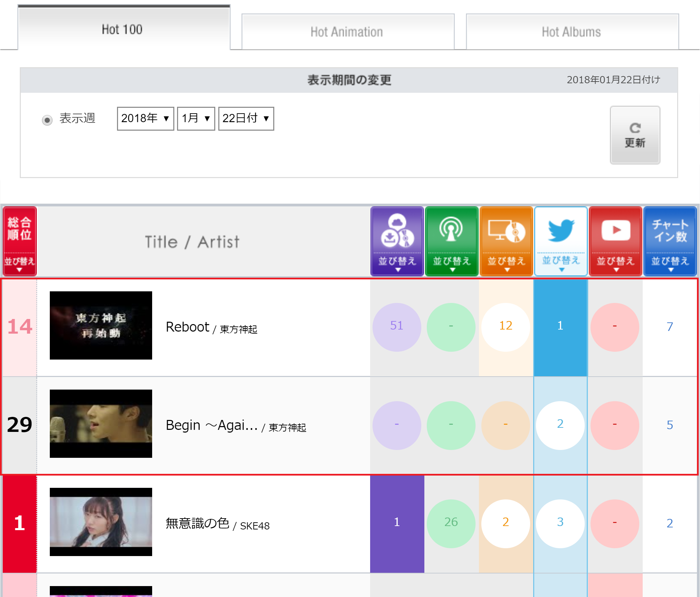Sort by download and CD sales icon
Screen dimensions: 700x597
click(397, 241)
